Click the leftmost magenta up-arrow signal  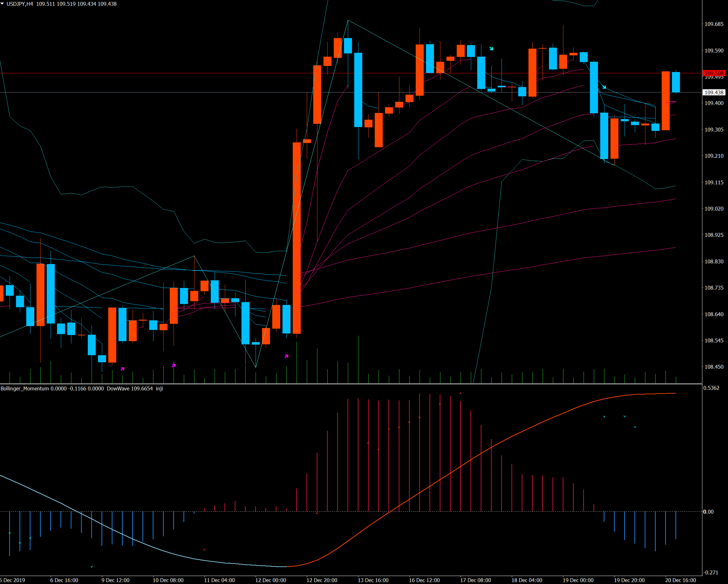coord(122,369)
